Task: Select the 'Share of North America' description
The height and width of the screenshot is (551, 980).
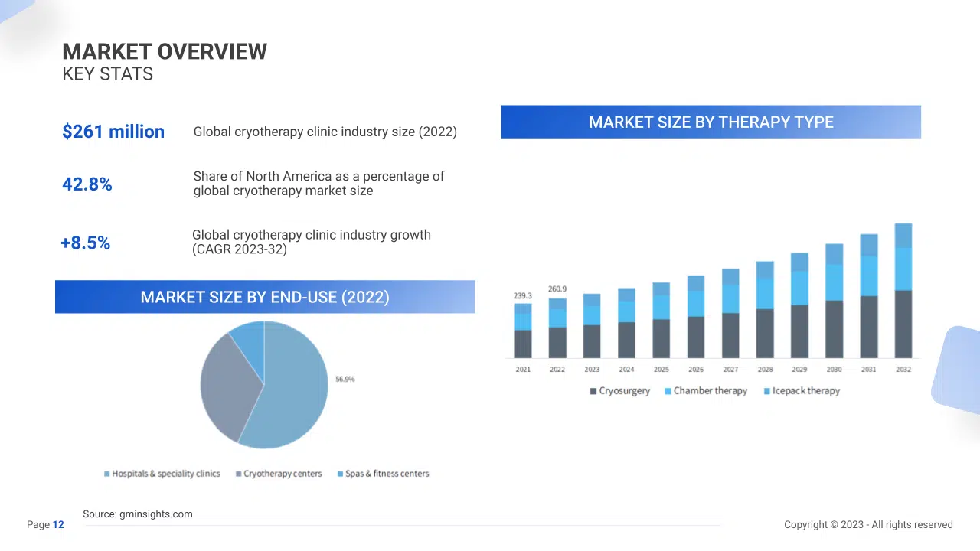Action: coord(318,184)
